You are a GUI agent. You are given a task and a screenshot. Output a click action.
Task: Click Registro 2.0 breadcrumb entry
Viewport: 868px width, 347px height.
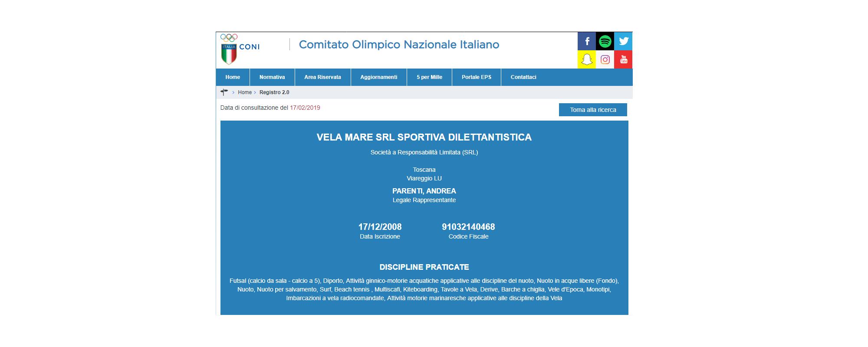(x=274, y=92)
